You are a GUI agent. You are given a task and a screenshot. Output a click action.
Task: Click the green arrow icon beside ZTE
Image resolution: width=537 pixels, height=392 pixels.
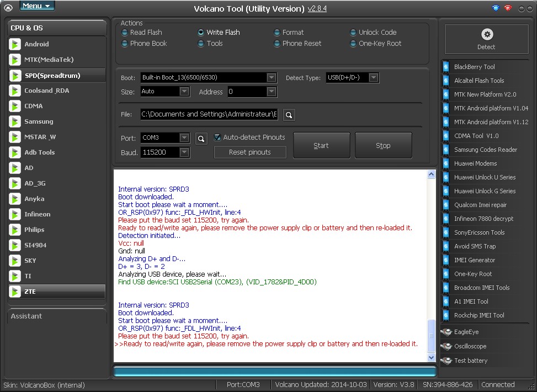[x=15, y=292]
